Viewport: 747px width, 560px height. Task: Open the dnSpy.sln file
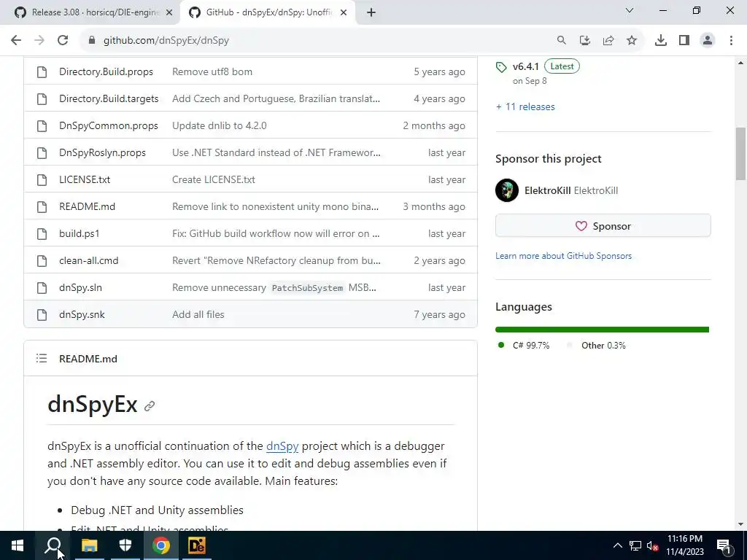[80, 287]
